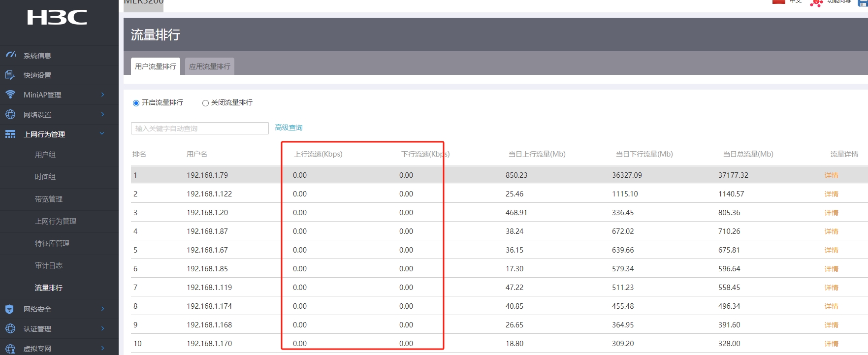Select user 192.168.1.85 cell
The image size is (868, 355).
point(207,269)
